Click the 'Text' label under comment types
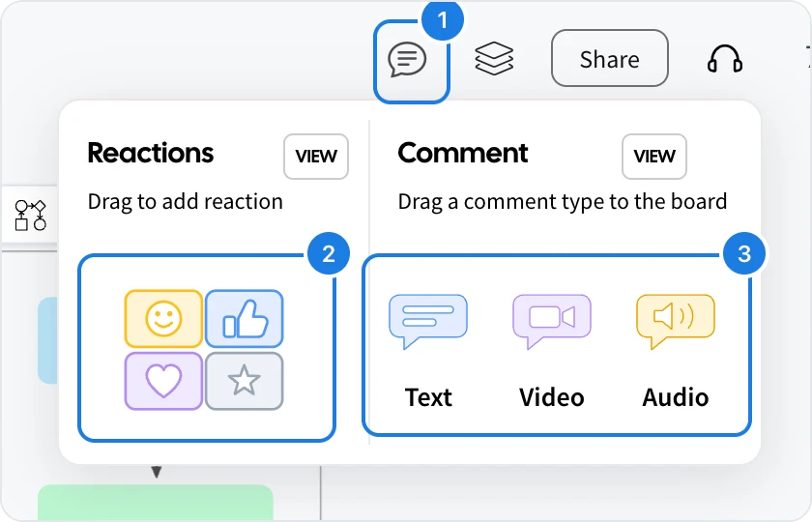 point(428,397)
